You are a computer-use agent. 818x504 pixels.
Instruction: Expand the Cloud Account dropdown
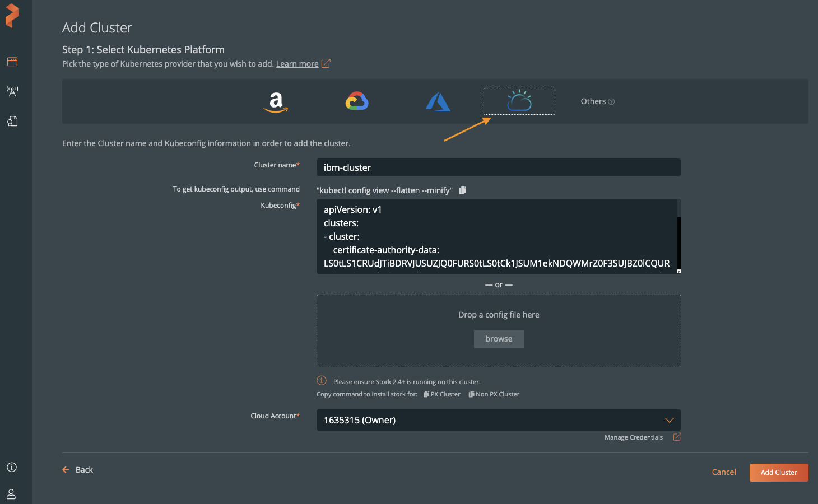point(669,420)
